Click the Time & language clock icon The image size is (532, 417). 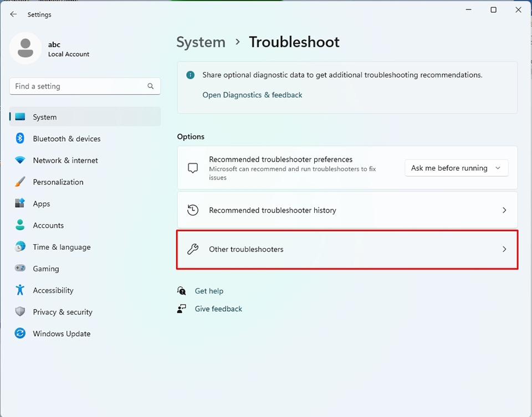point(21,246)
